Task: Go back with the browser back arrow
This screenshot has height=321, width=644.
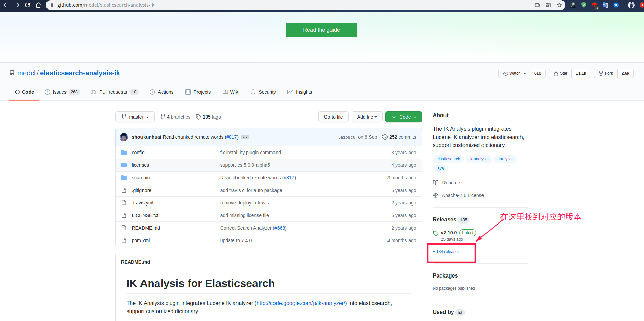Action: pos(6,5)
